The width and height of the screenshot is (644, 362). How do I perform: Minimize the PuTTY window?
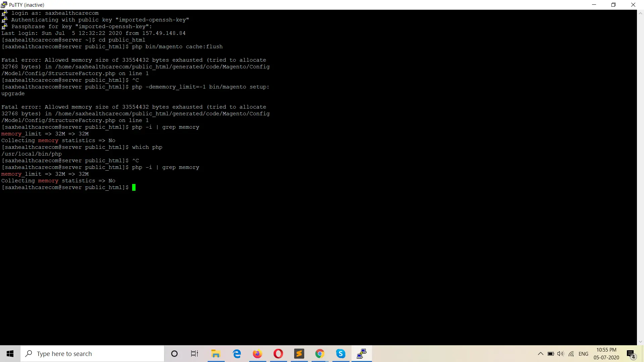pos(594,5)
